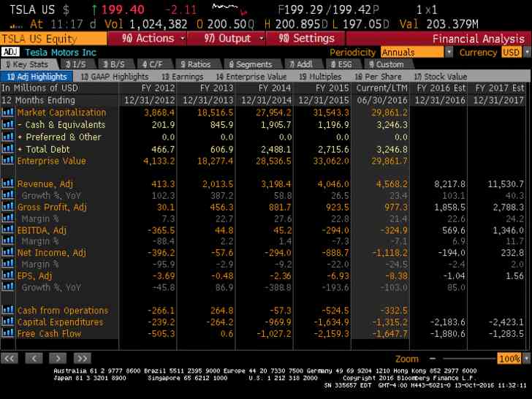
Task: Open chart icon for EBITDA Margin % row
Action: click(x=7, y=241)
